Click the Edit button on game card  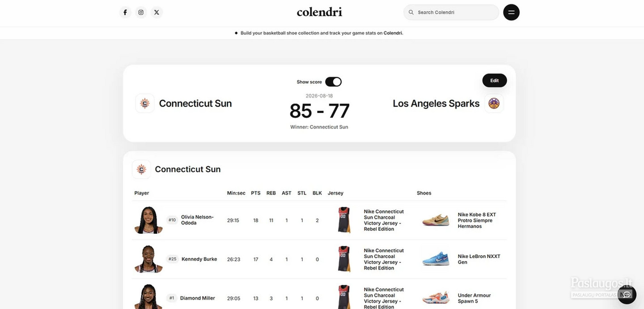coord(494,81)
